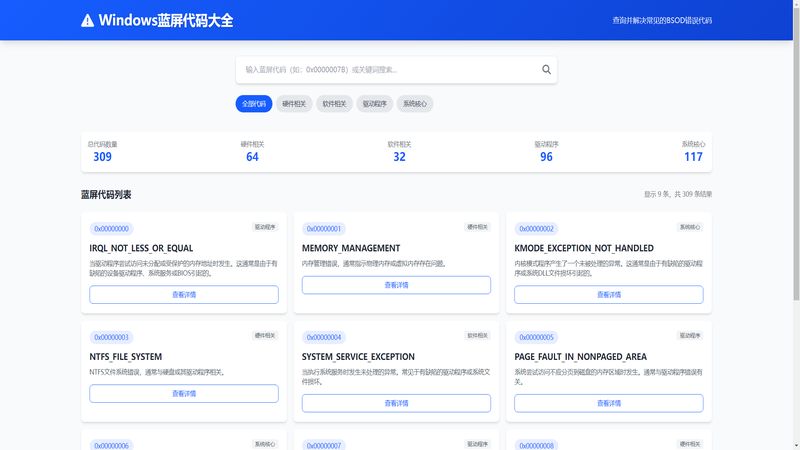Switch to 驱动程序 filter
This screenshot has width=800, height=450.
tap(375, 103)
